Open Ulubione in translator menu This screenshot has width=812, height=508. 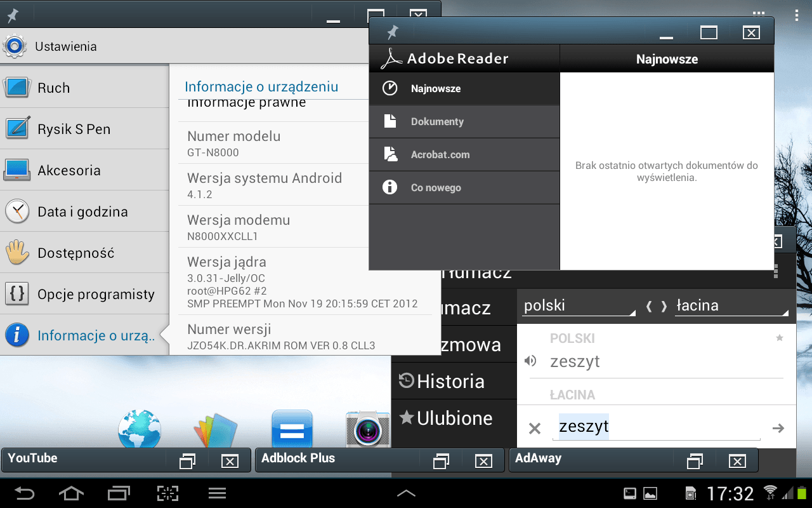pos(454,418)
